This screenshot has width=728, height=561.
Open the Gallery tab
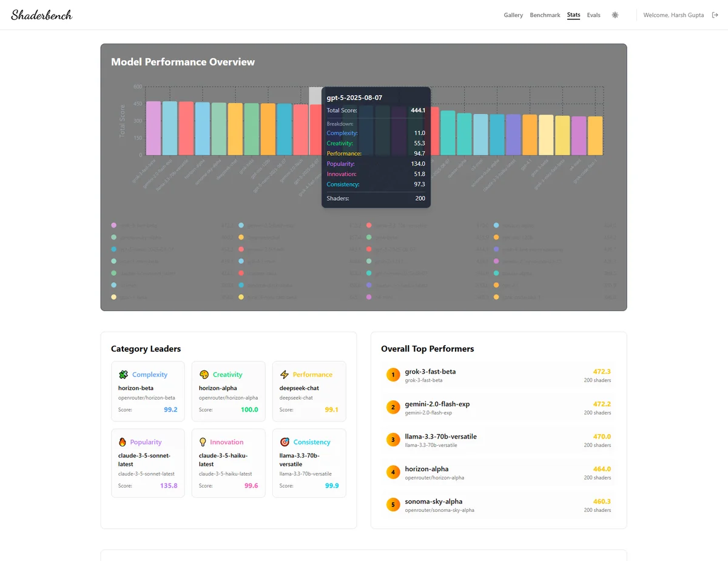click(513, 15)
